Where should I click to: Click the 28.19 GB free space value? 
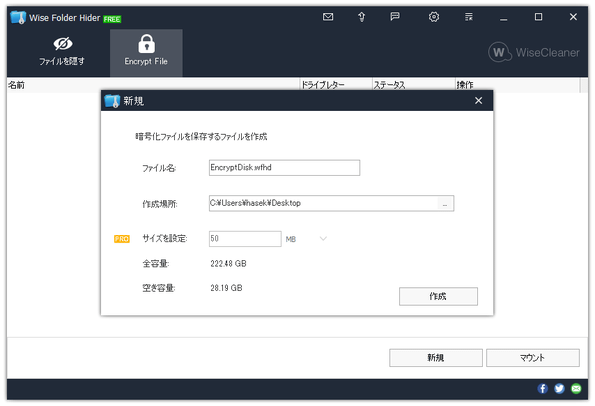pyautogui.click(x=226, y=288)
